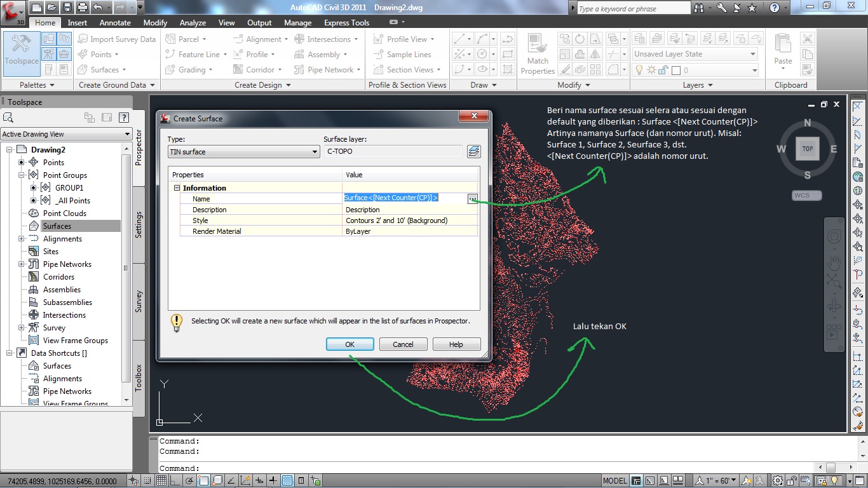The image size is (868, 488).
Task: Toggle MODEL space button
Action: click(614, 481)
